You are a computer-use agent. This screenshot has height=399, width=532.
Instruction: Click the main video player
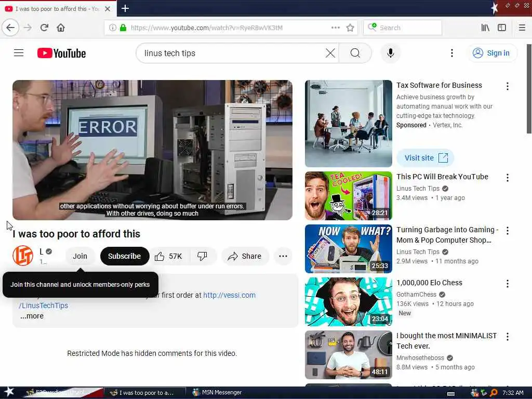click(152, 150)
